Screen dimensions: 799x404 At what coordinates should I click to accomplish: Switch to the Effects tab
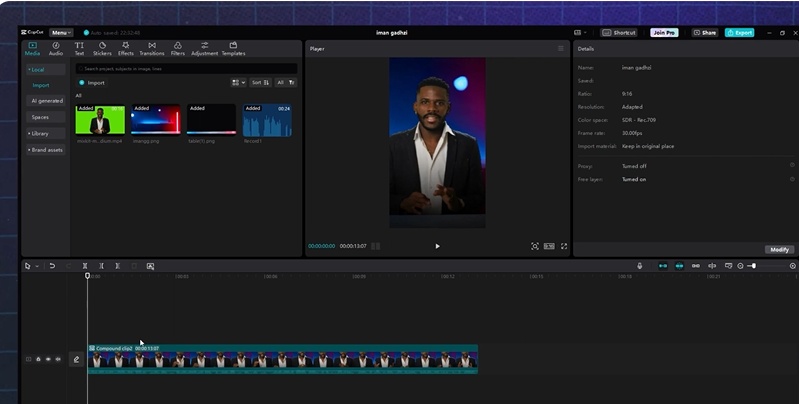coord(125,49)
